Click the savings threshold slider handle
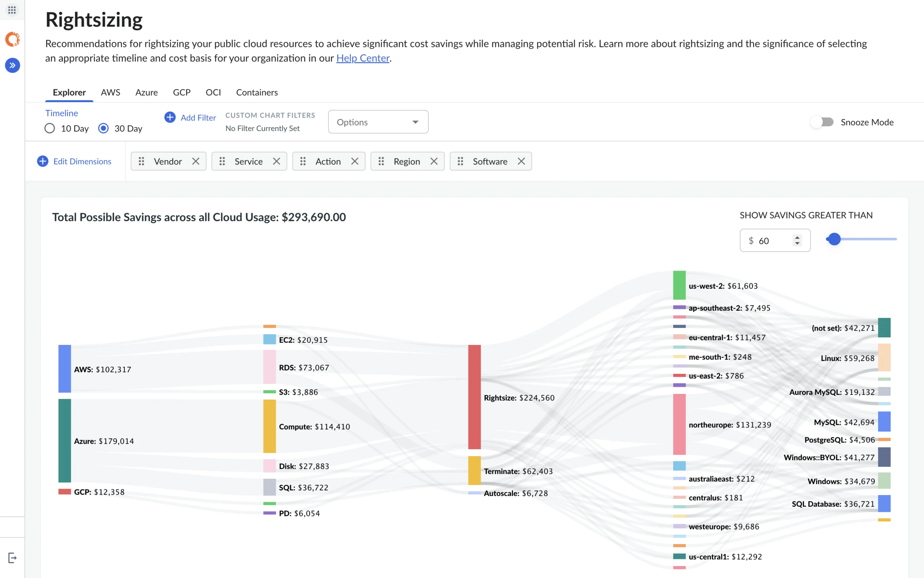Viewport: 924px width, 578px height. [x=834, y=239]
